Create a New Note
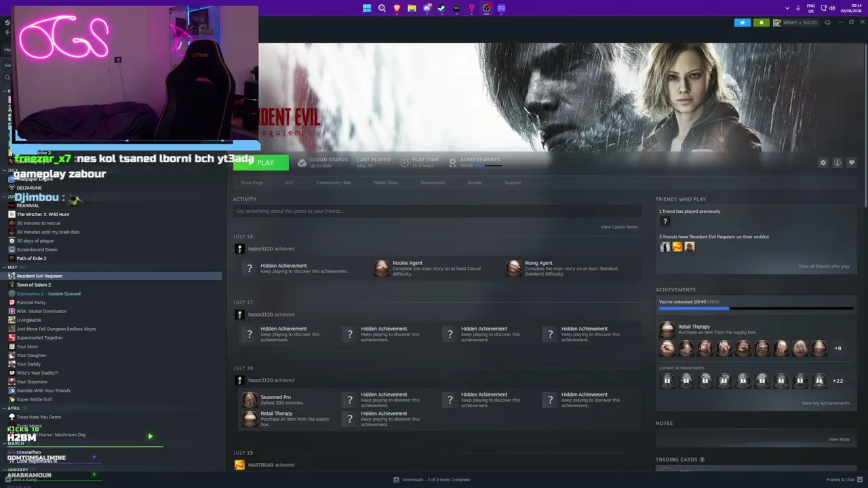This screenshot has width=868, height=488. click(839, 439)
